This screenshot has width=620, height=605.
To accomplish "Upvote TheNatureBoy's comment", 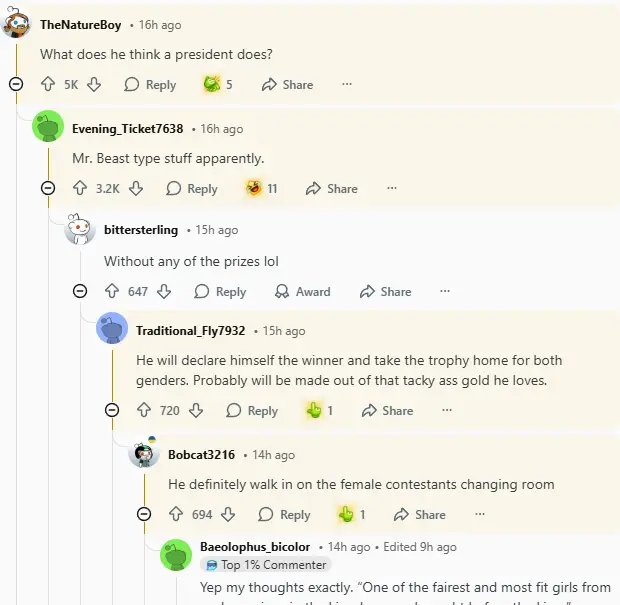I will [48, 85].
